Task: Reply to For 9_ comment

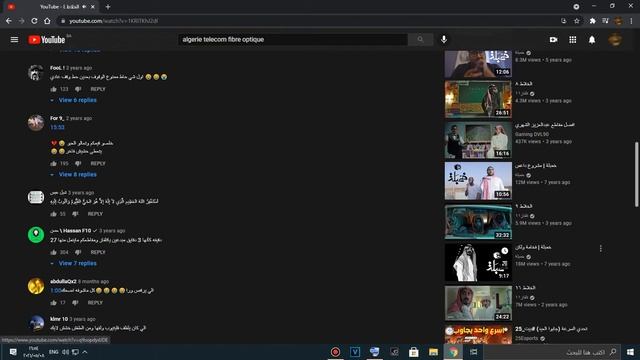Action: point(98,164)
